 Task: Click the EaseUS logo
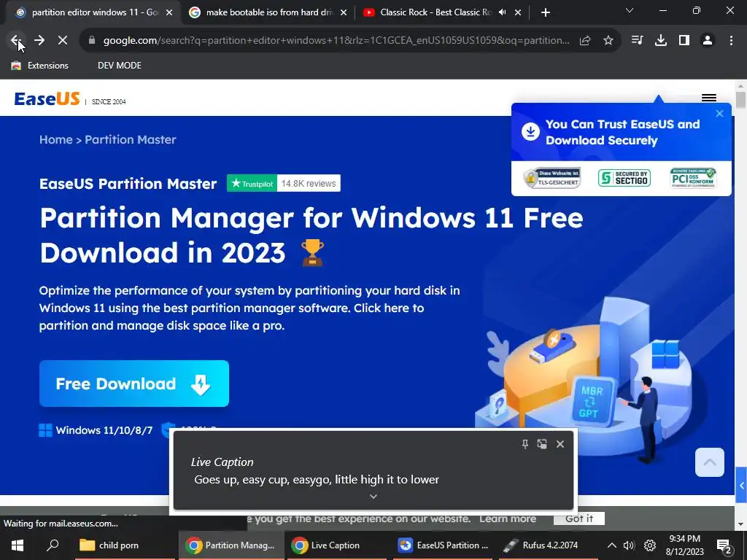pos(47,98)
